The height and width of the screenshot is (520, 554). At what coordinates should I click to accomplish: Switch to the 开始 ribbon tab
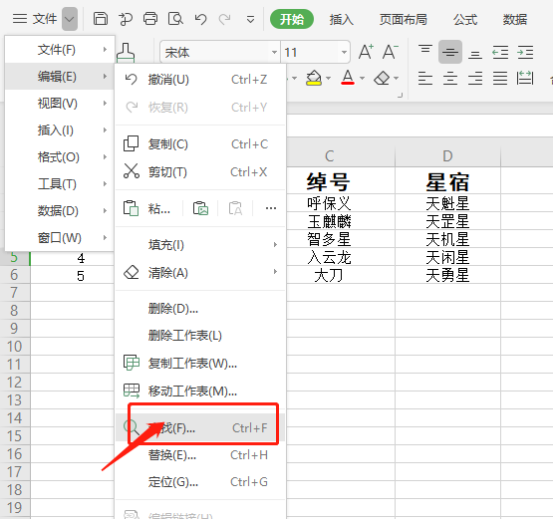point(291,19)
